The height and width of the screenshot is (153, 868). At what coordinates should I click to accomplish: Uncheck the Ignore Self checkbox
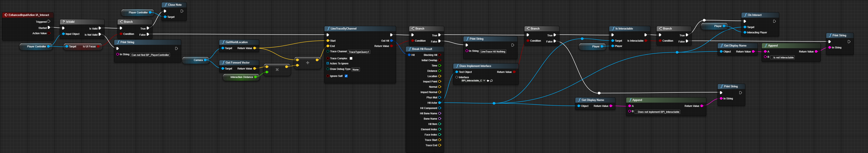pos(346,76)
